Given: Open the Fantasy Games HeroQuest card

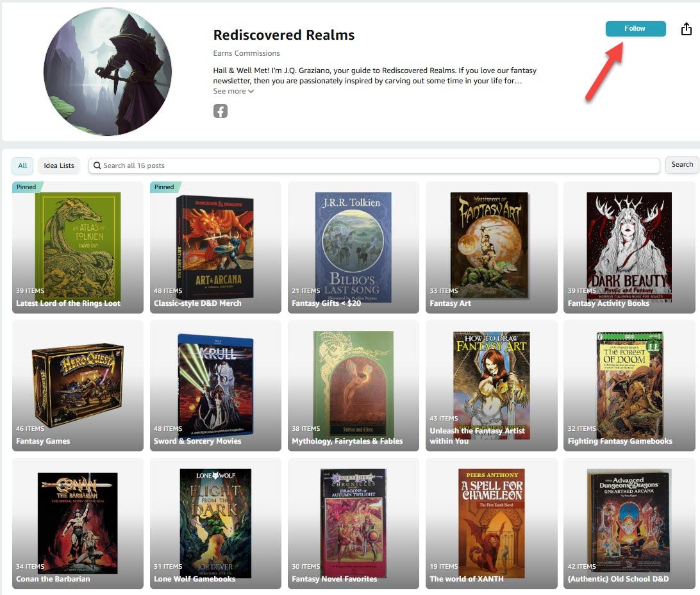Looking at the screenshot, I should (78, 385).
